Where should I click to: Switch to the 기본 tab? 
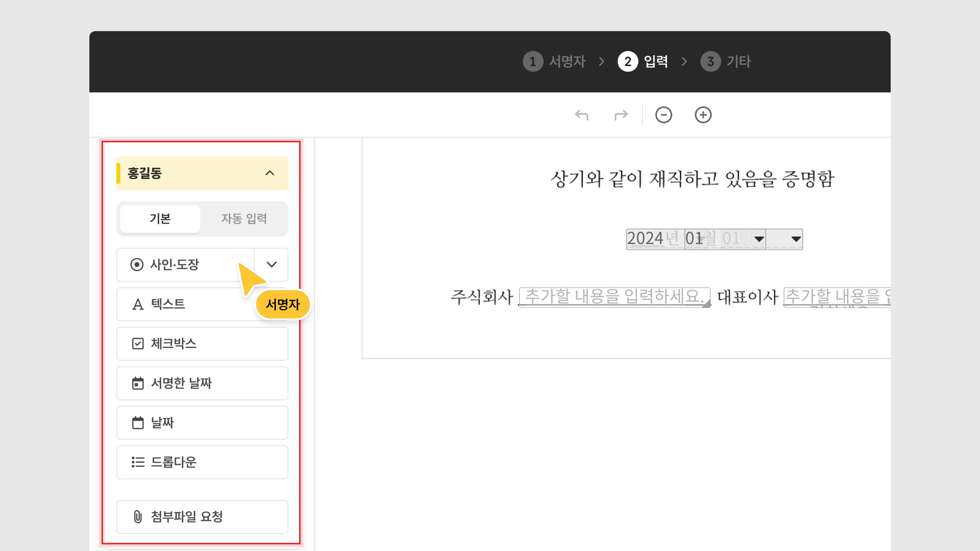(160, 219)
